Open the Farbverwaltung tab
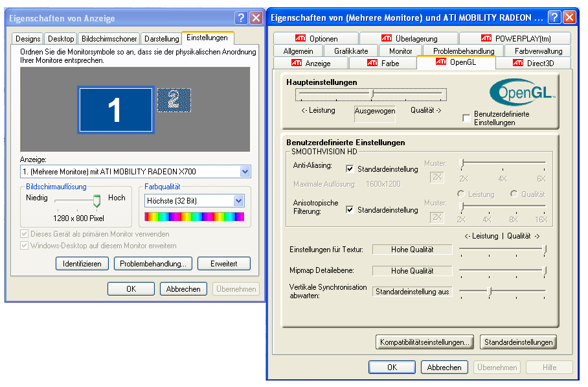588x387 pixels. coord(538,51)
